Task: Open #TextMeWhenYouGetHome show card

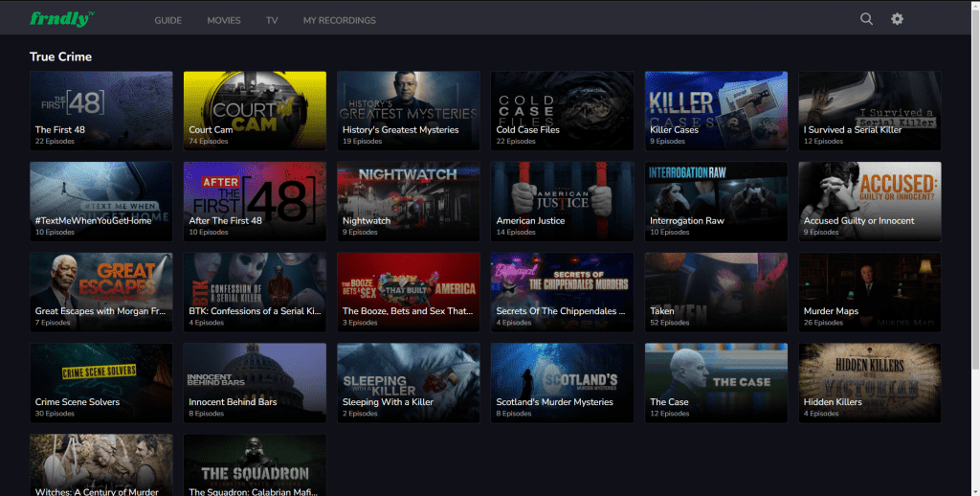Action: pyautogui.click(x=101, y=201)
